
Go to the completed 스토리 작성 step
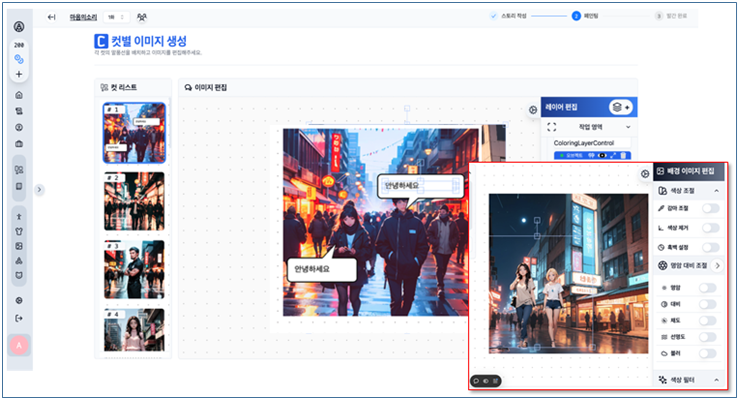(509, 16)
